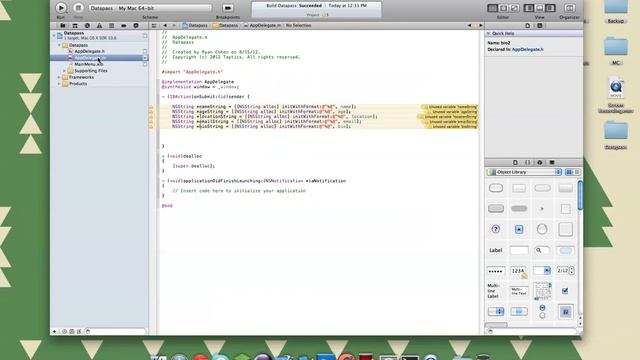Switch library to list view
Screen dimensions: 640x360
[x=577, y=172]
